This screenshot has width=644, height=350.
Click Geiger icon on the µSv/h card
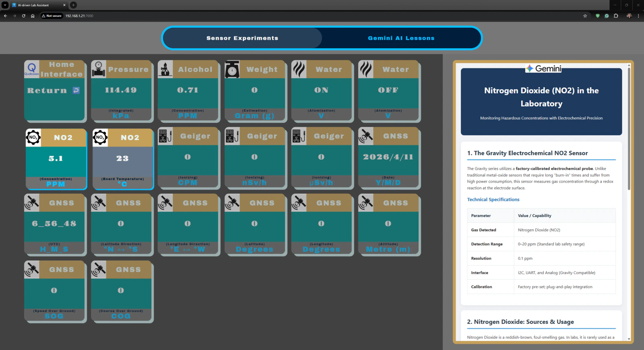coord(299,136)
